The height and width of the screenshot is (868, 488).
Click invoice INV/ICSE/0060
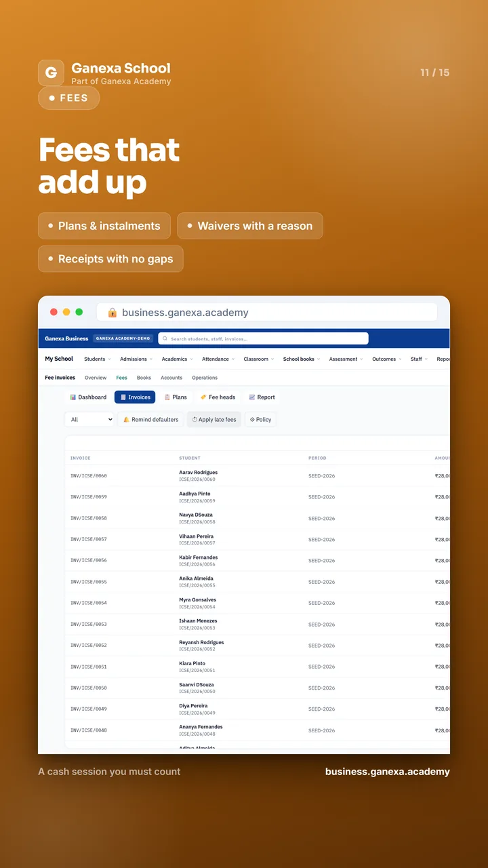(x=89, y=476)
